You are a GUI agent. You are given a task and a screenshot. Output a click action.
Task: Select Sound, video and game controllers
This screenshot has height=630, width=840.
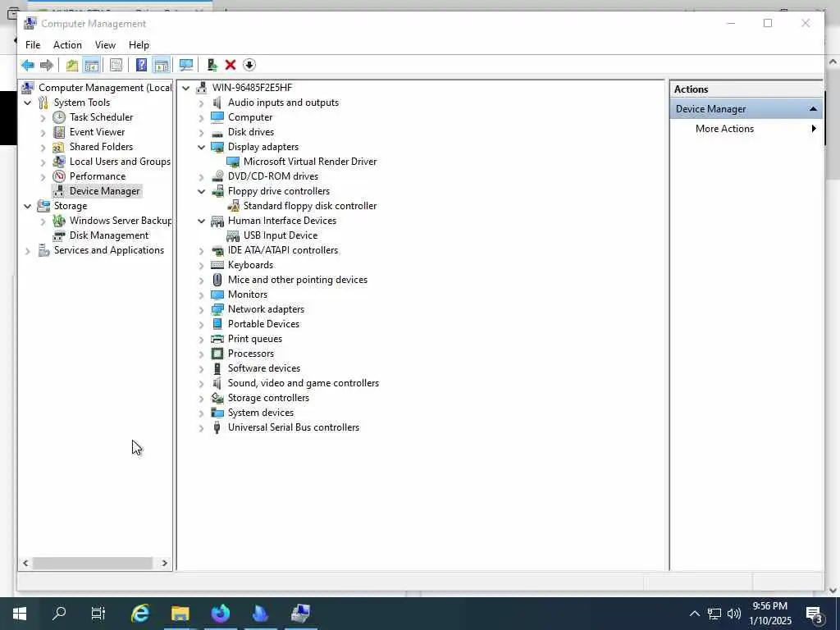tap(304, 383)
